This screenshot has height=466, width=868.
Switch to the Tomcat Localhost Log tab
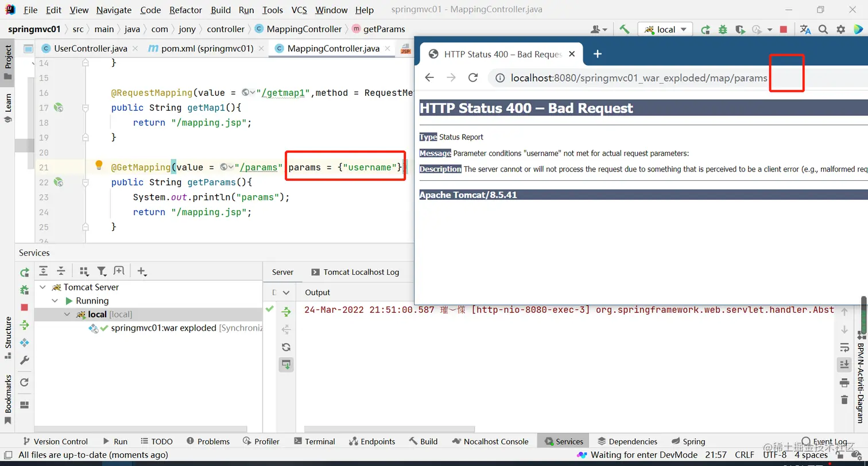click(x=355, y=272)
